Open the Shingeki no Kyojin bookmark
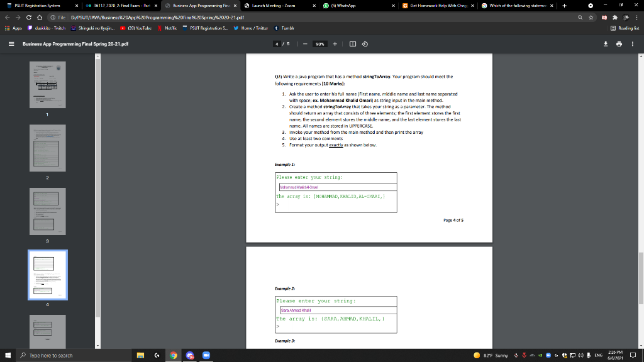This screenshot has width=644, height=362. (x=93, y=28)
